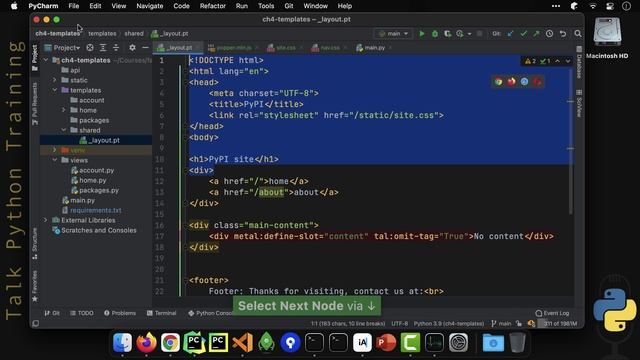Screen dimensions: 640x360
Task: Push commits with Git green arrow icon
Action: click(x=536, y=33)
